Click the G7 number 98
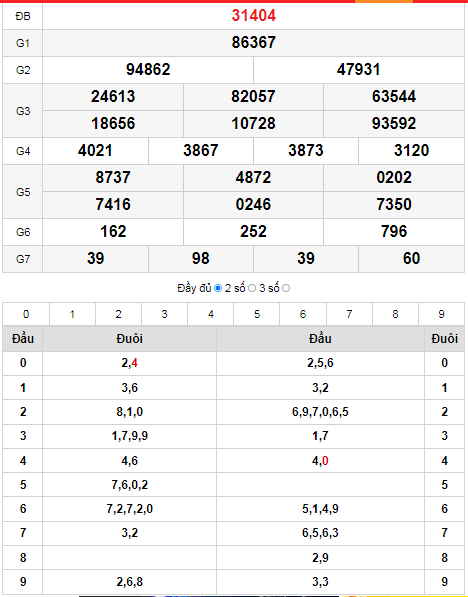 (201, 258)
